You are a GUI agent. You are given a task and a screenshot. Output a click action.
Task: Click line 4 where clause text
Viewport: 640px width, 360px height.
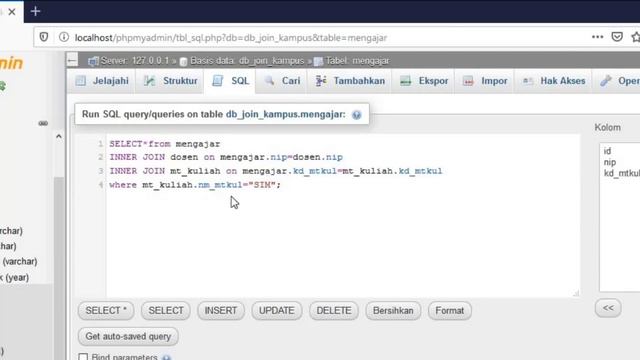195,185
